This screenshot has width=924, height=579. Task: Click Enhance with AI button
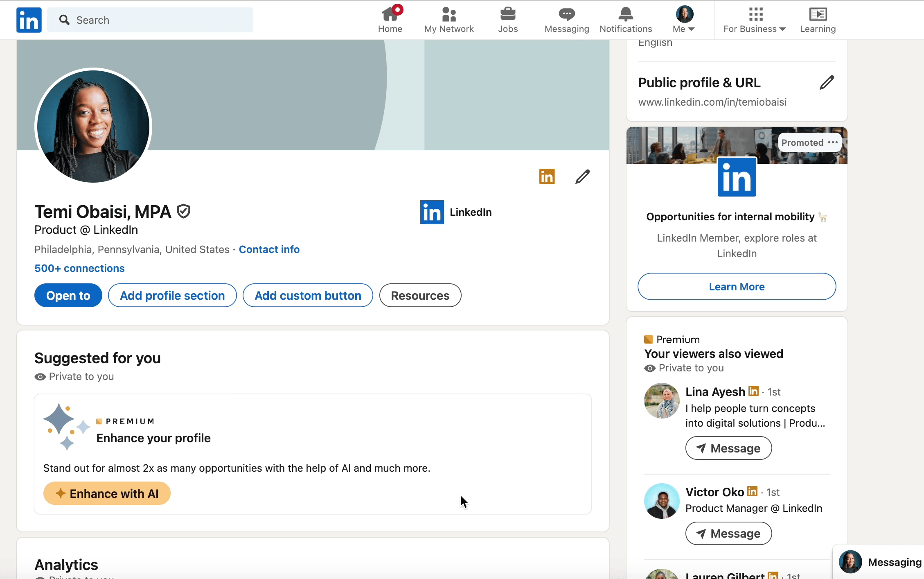(x=107, y=493)
